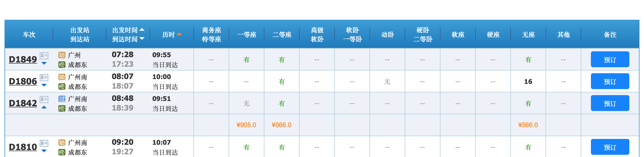The width and height of the screenshot is (644, 157).
Task: Click the 终 terminal icon for D1849 成都东
Action: tap(62, 65)
